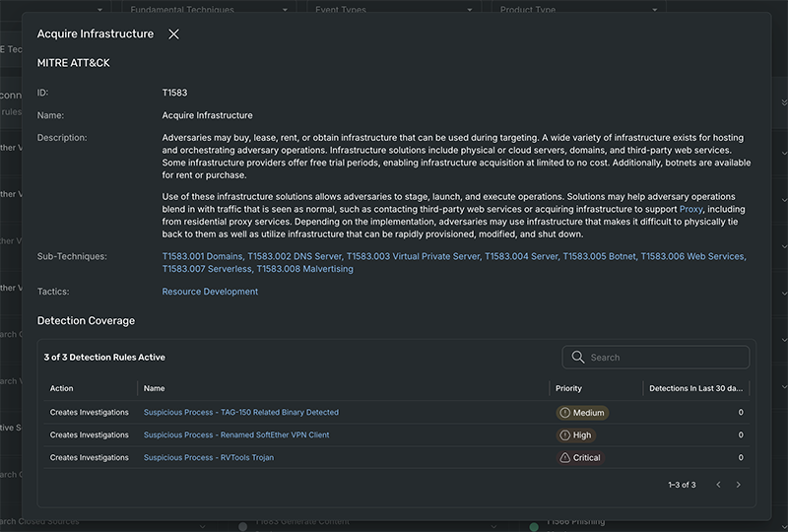This screenshot has width=788, height=532.
Task: Click the '1–3 of 3' pagination text
Action: 682,485
